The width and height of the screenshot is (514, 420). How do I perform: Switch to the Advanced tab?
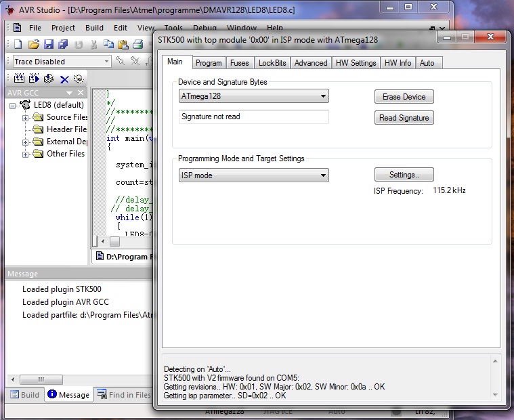(x=311, y=63)
